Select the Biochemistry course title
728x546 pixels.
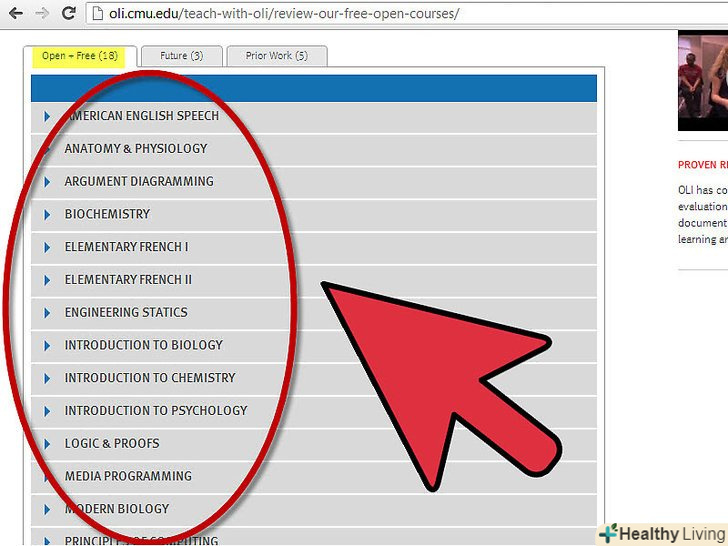click(107, 214)
